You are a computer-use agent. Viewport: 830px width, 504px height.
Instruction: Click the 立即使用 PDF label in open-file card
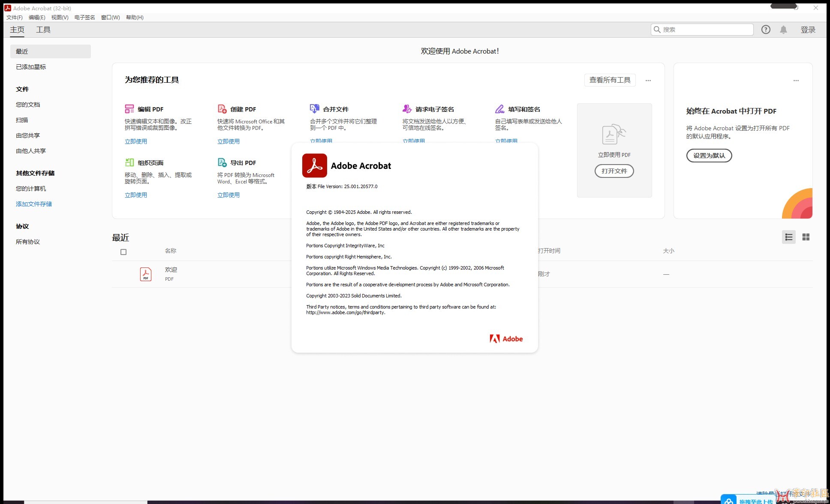pyautogui.click(x=614, y=155)
